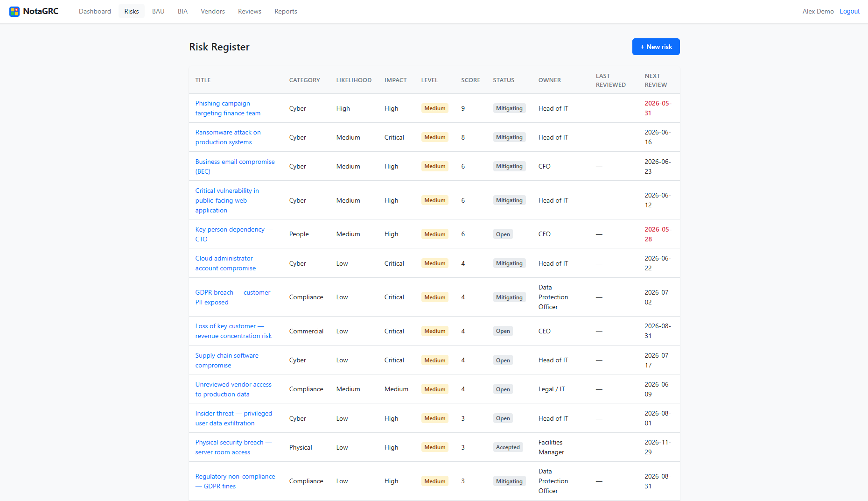
Task: Click the score 8 in Ransomware row
Action: click(x=463, y=137)
